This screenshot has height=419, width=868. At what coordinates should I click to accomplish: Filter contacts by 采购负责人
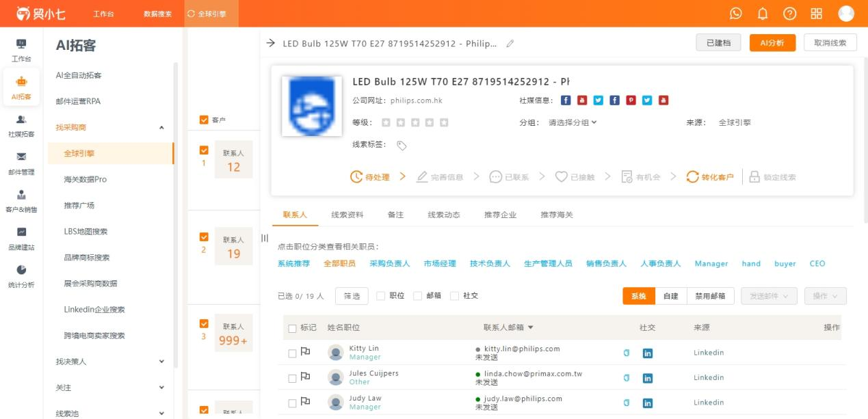point(390,263)
